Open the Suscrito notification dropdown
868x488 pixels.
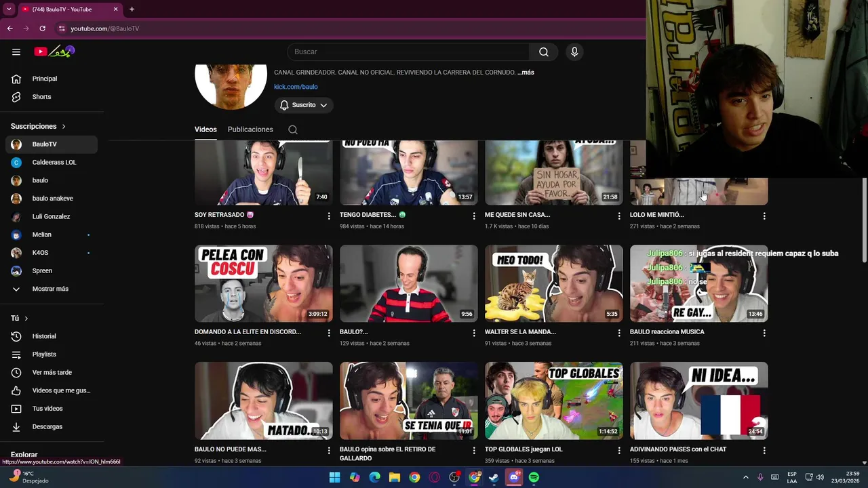click(304, 105)
